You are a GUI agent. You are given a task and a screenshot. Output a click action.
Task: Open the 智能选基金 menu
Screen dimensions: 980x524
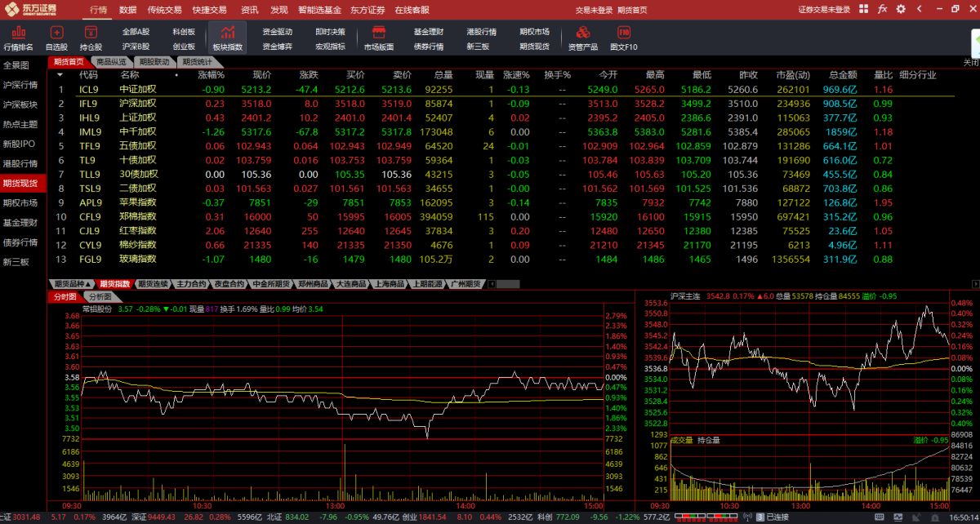pyautogui.click(x=319, y=10)
